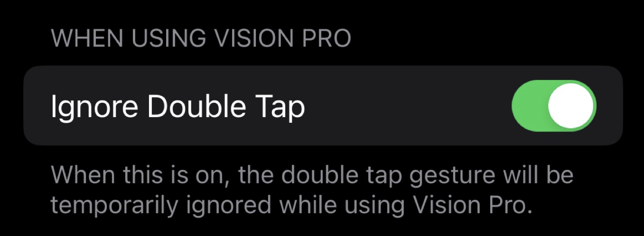Click the word 'Double' in the row label
Screen dimensions: 644x236
[196, 107]
